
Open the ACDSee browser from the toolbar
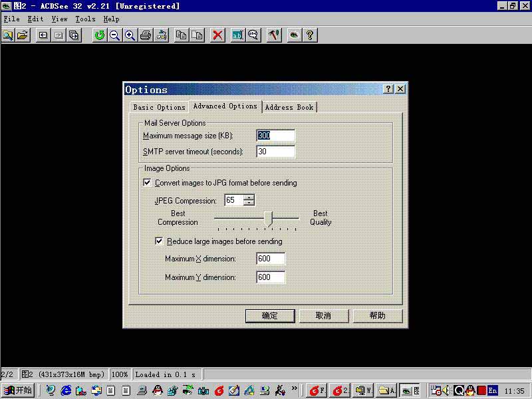pyautogui.click(x=8, y=35)
